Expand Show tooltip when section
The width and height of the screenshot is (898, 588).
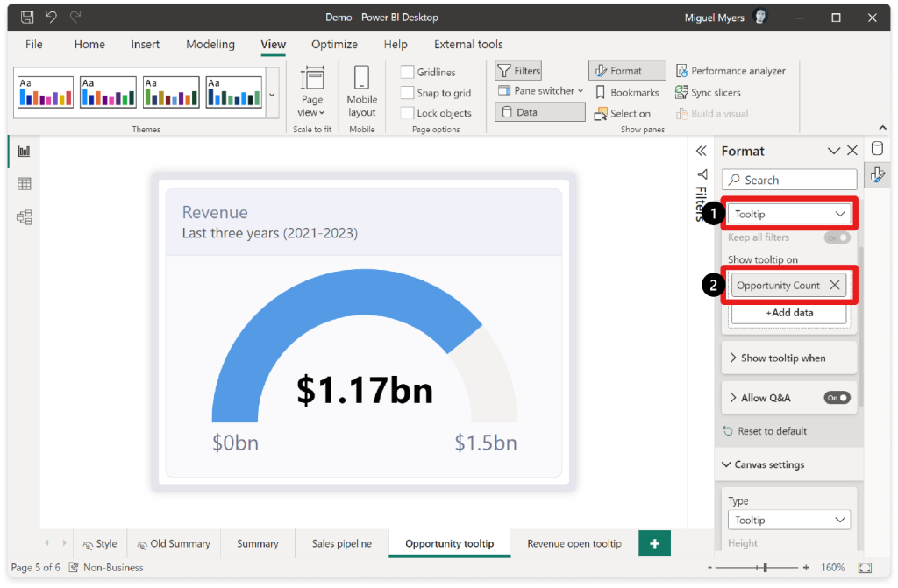point(789,358)
